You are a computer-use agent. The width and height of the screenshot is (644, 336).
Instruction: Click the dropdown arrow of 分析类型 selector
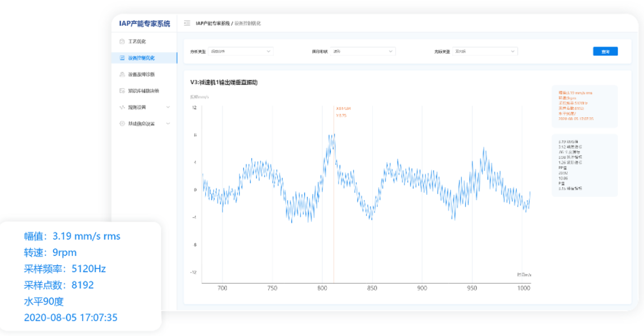268,52
